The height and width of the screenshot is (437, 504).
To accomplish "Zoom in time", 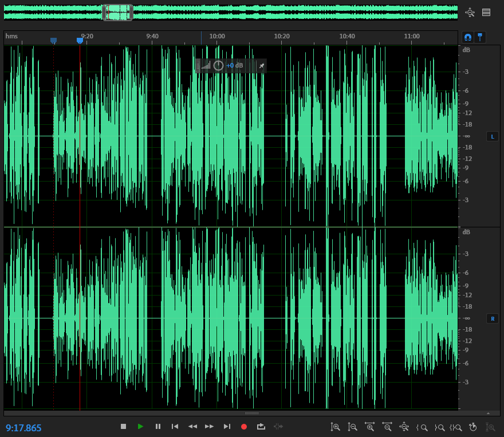I will 369,427.
